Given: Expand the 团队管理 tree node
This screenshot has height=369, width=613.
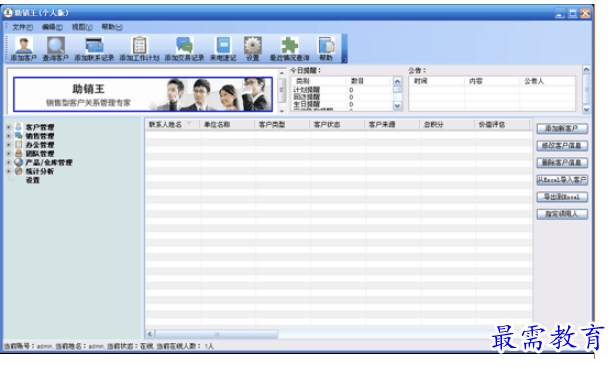Looking at the screenshot, I should coord(9,154).
